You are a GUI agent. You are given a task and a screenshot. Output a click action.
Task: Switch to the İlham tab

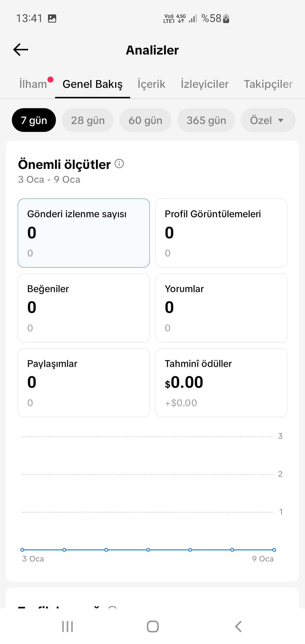(33, 84)
